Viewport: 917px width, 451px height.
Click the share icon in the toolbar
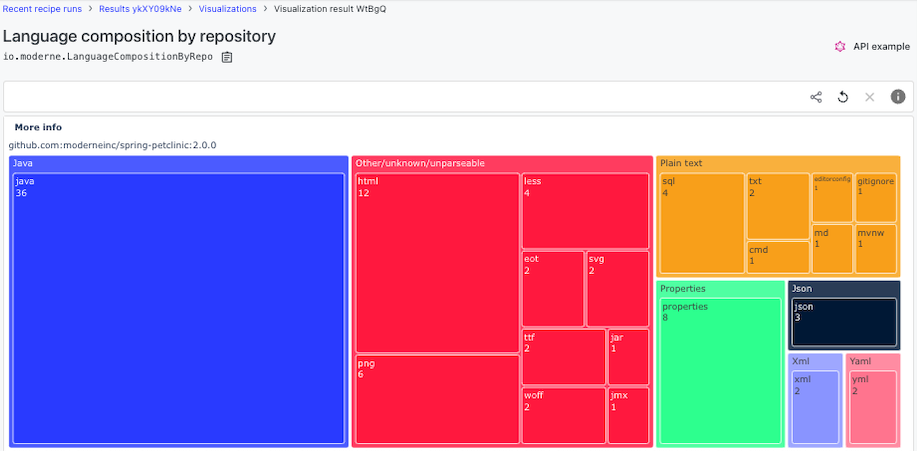pyautogui.click(x=816, y=97)
